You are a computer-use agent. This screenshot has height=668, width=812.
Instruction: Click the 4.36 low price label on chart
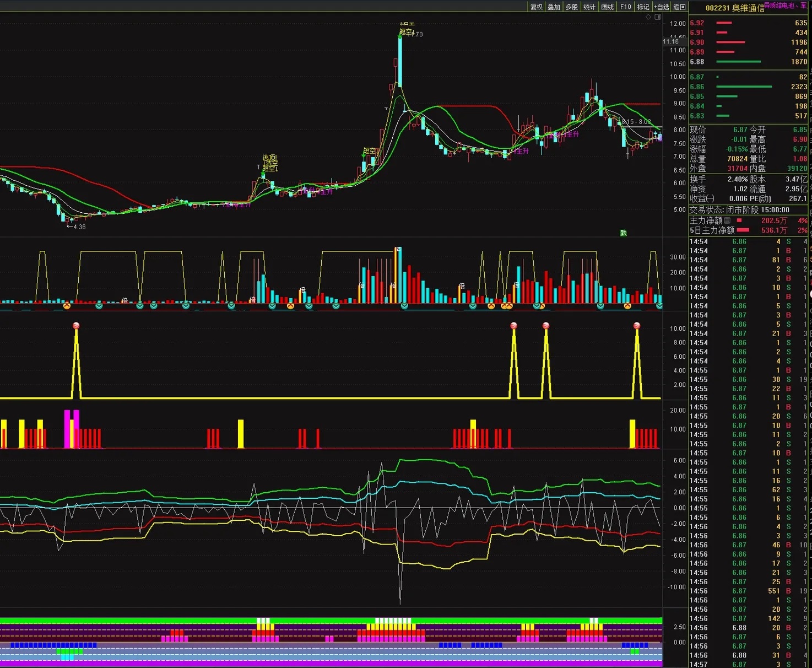[x=79, y=227]
